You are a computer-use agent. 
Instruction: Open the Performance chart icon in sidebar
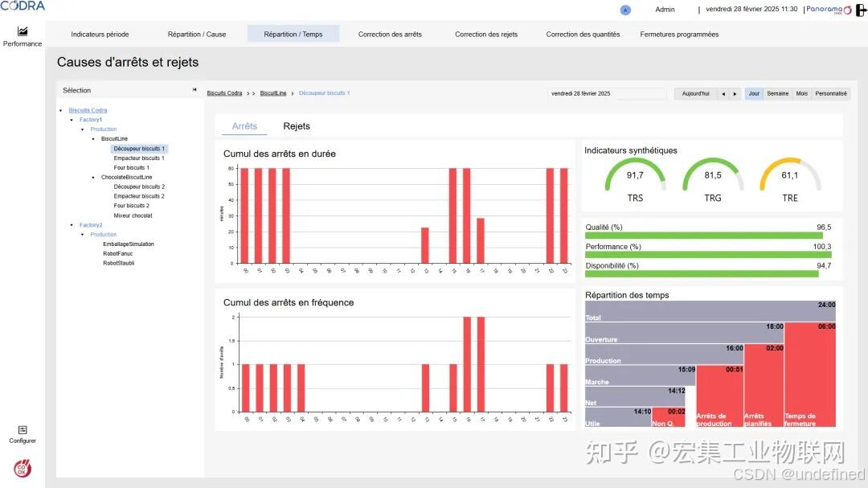point(23,31)
